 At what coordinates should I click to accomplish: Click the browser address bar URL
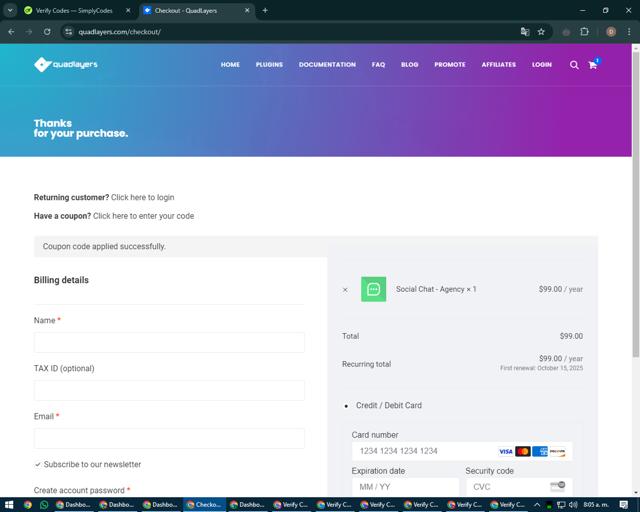119,31
